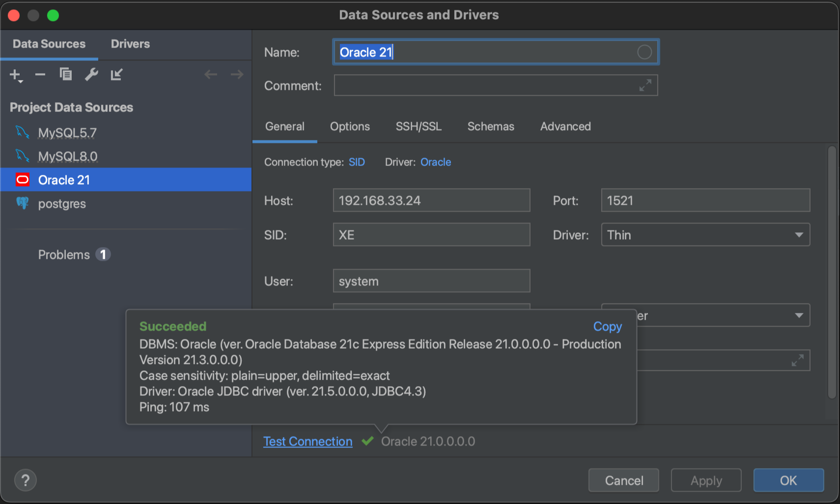Click the Host field 192.168.33.24

point(431,200)
